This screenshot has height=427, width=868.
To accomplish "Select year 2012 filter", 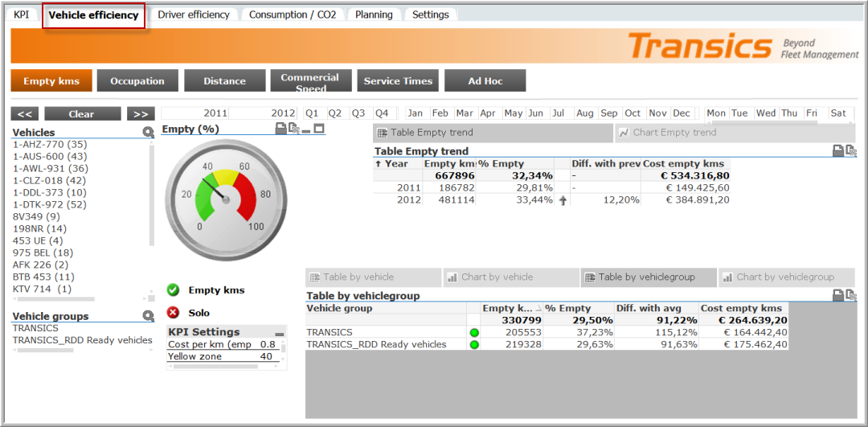I will point(283,113).
